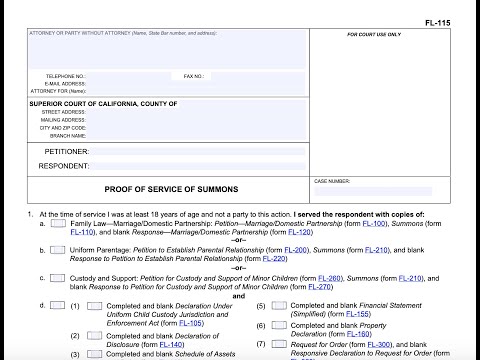
Task: Click the Respondent name field
Action: click(x=198, y=166)
